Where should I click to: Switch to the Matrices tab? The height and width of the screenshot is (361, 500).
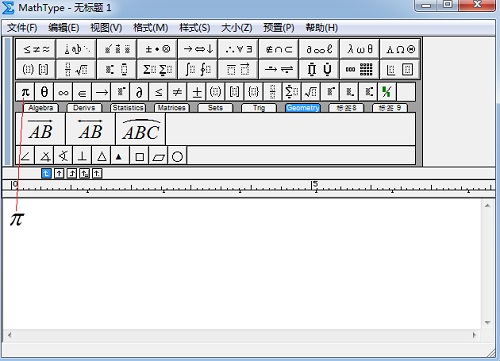coord(172,108)
